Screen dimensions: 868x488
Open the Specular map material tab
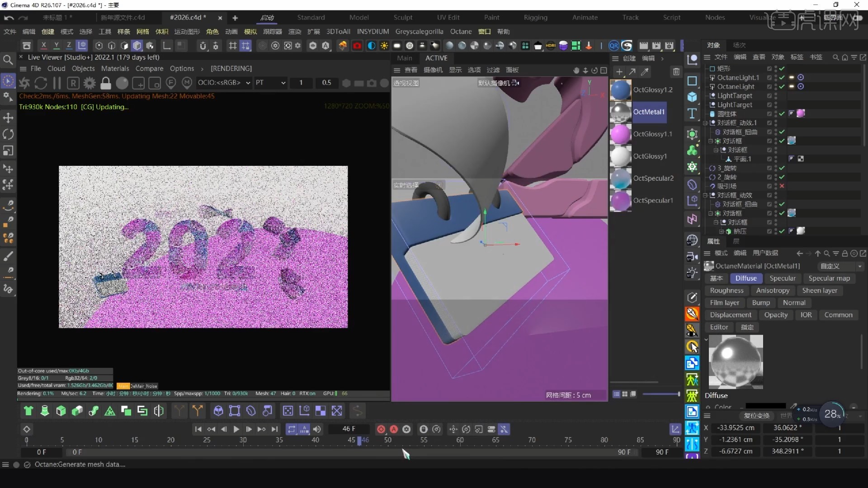coord(829,278)
